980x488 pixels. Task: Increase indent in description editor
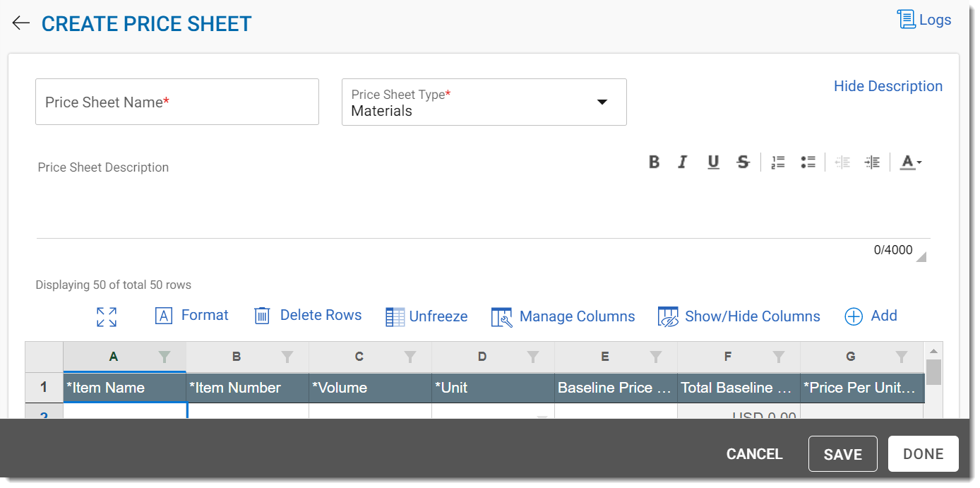click(873, 162)
